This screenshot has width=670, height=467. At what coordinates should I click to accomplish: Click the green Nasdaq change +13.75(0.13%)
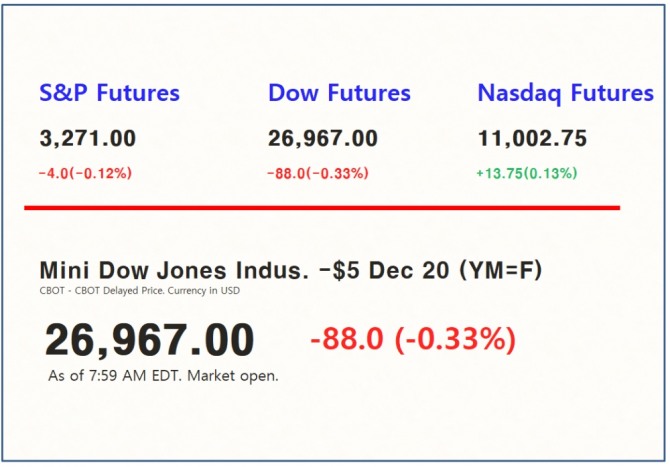coord(527,173)
